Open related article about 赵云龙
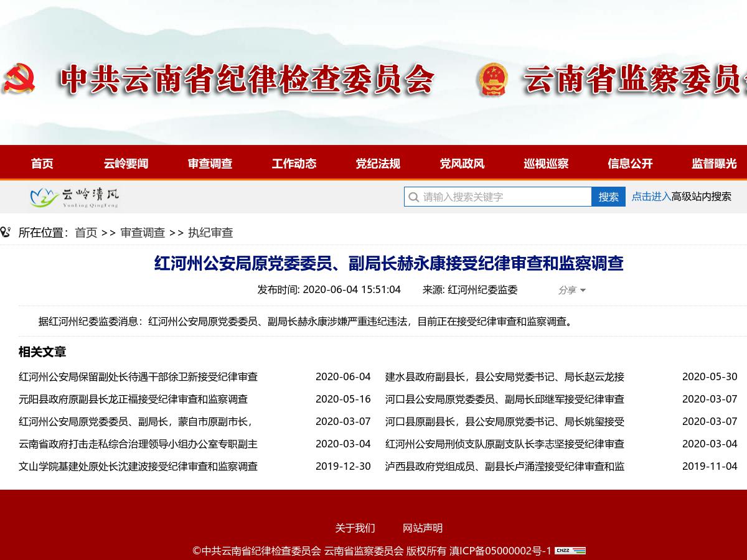Image resolution: width=747 pixels, height=560 pixels. 504,376
